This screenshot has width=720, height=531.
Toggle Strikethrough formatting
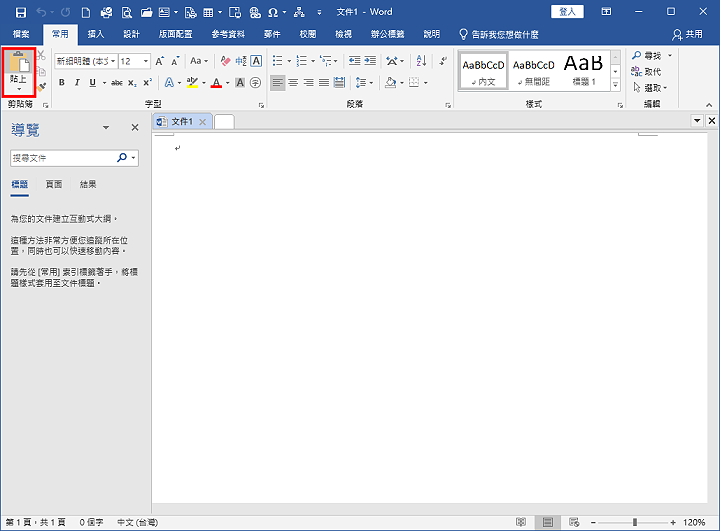tap(117, 83)
